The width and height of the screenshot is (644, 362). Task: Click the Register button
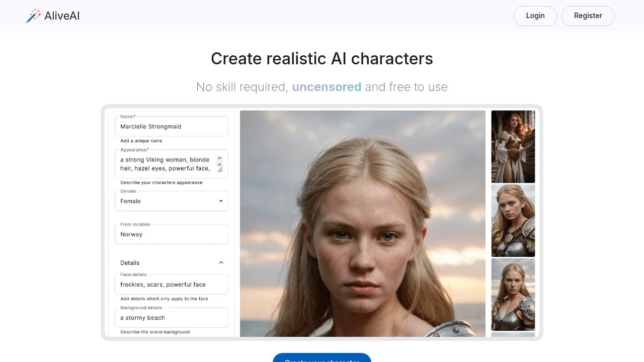[x=588, y=16]
